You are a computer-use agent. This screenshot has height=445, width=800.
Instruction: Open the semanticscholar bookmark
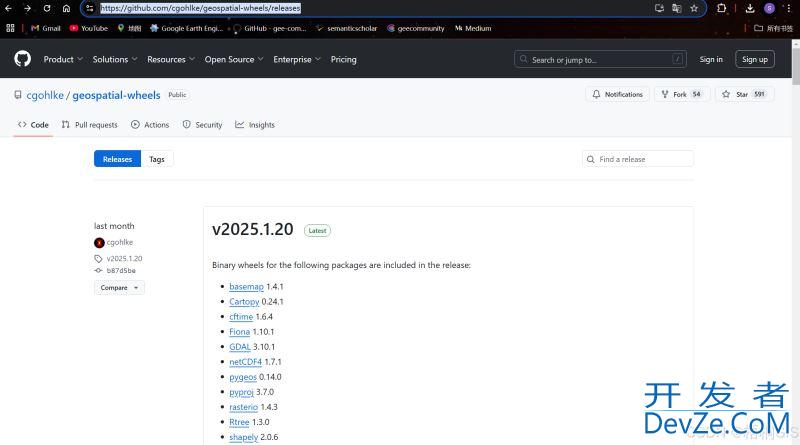click(x=346, y=28)
